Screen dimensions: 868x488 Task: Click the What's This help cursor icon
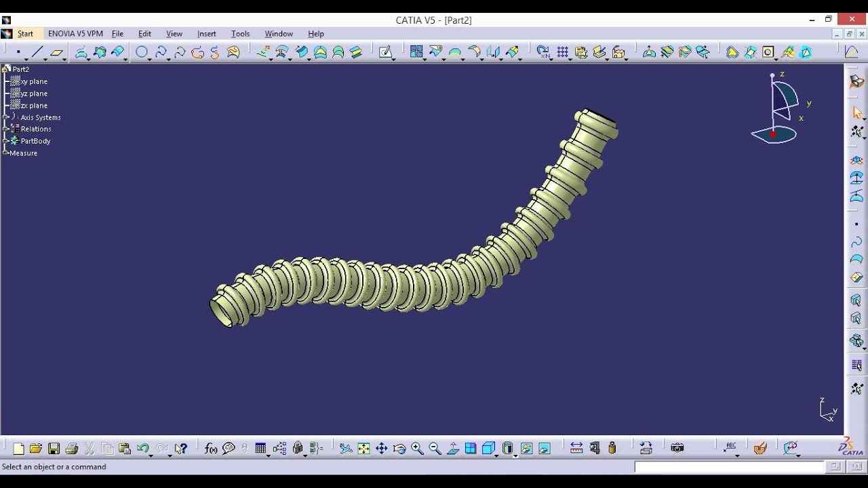coord(180,448)
